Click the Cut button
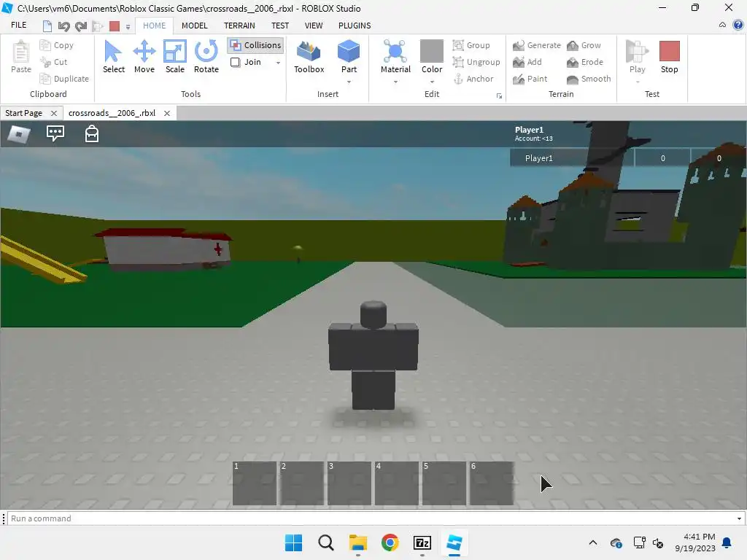Viewport: 747px width, 560px height. coord(54,62)
